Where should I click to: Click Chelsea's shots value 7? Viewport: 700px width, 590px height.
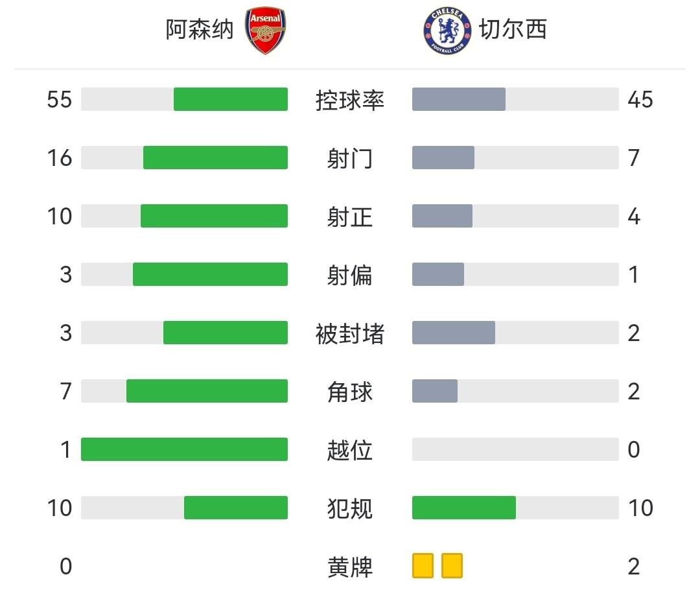634,158
